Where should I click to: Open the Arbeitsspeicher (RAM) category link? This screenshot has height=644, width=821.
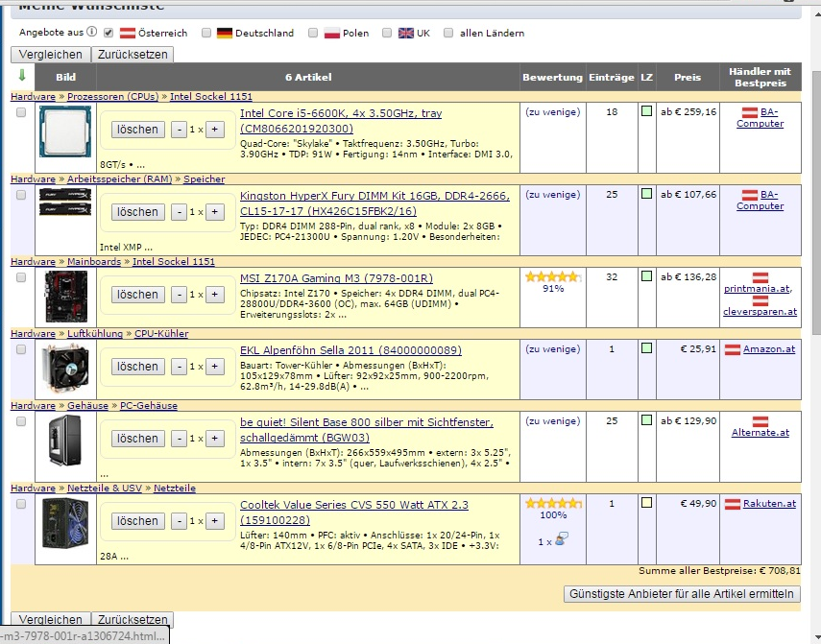[x=119, y=179]
